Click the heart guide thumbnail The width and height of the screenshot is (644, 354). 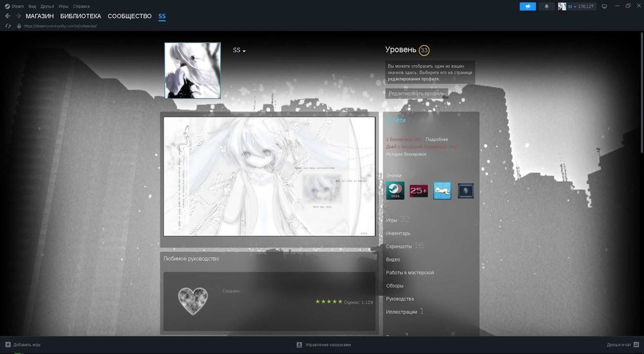click(x=193, y=301)
